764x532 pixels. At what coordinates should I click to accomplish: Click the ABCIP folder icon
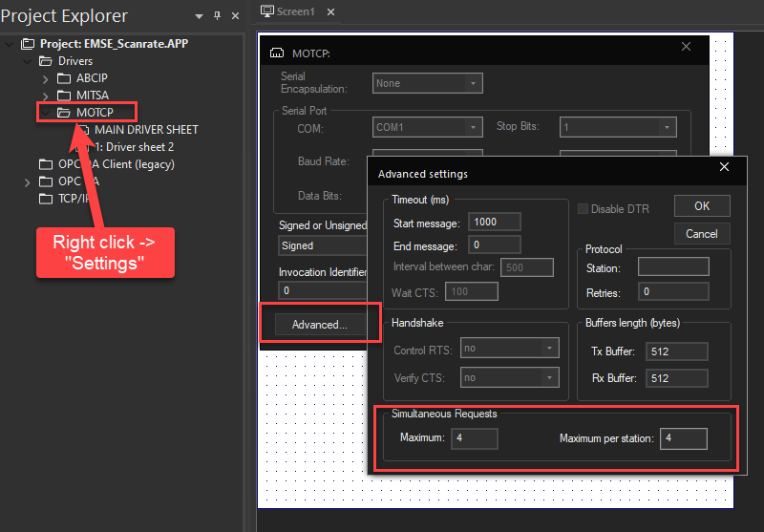pos(64,78)
